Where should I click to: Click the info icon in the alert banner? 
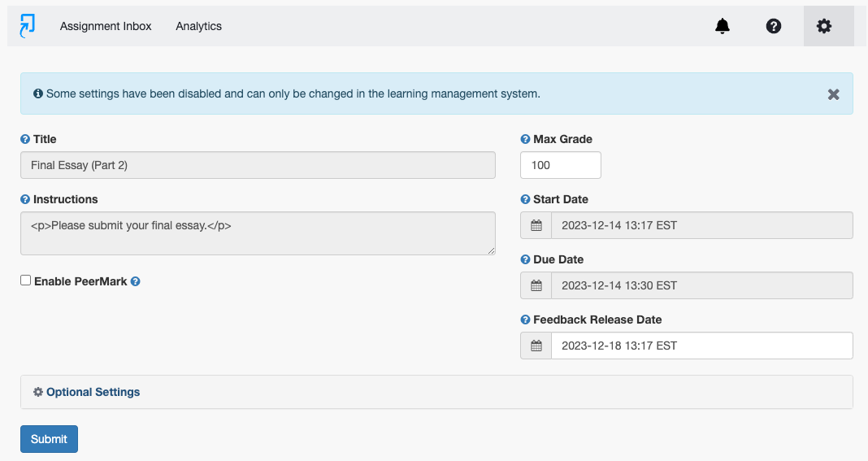(x=37, y=94)
